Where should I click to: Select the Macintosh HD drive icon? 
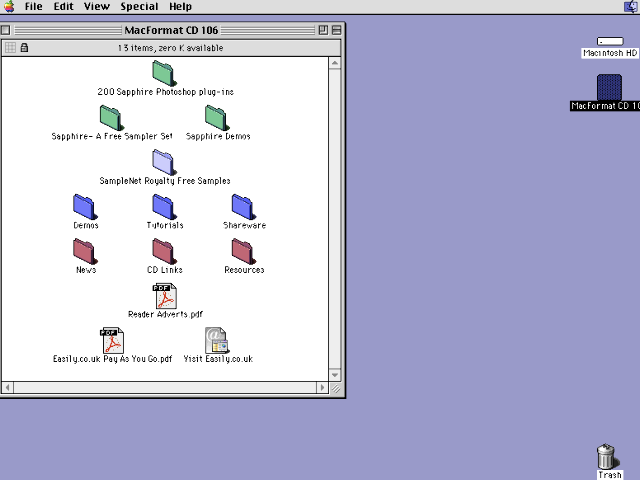(610, 41)
